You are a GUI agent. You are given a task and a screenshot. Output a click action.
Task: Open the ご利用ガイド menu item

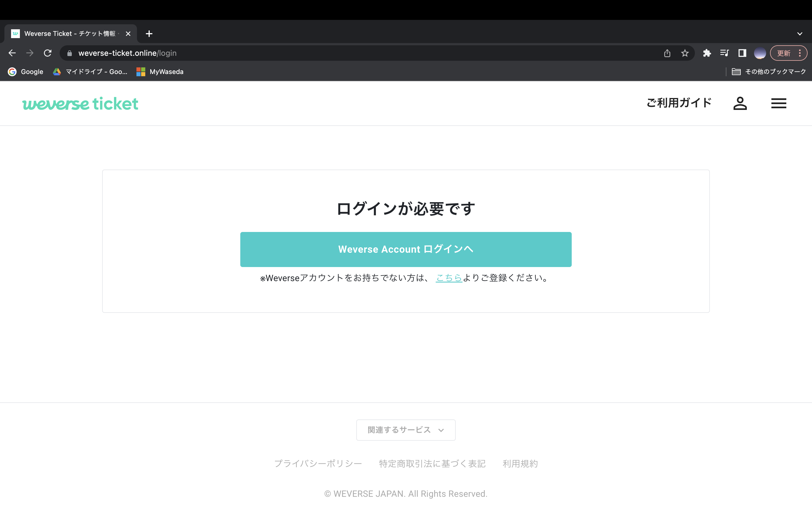click(679, 103)
